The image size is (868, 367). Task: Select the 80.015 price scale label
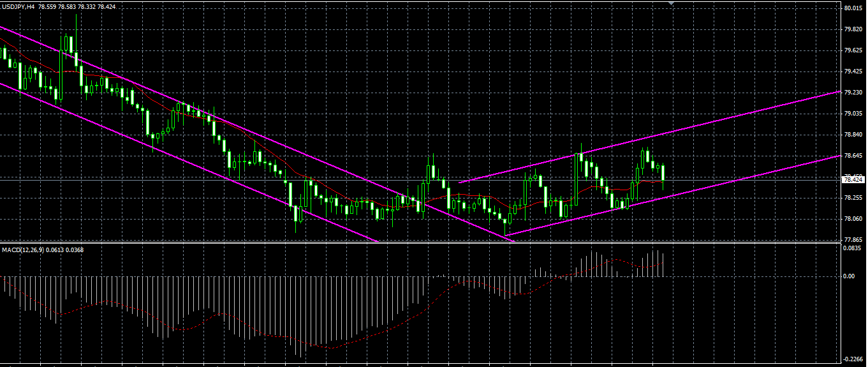coord(853,8)
